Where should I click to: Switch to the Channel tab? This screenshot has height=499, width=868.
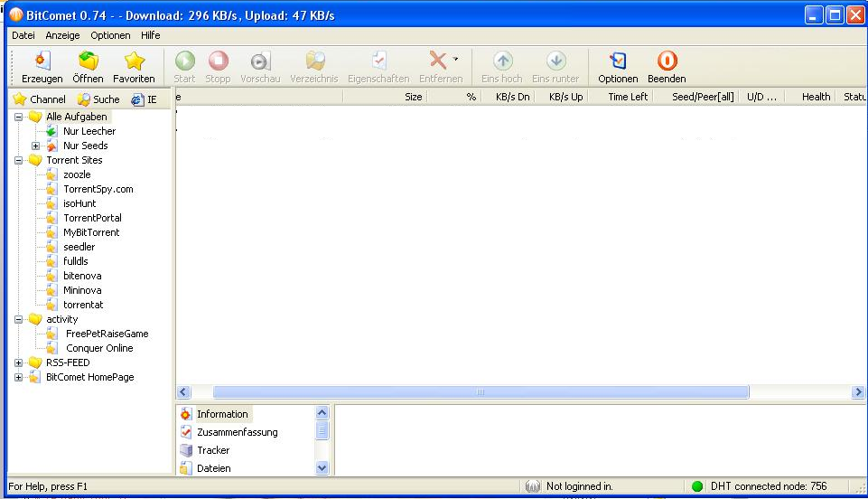[x=40, y=99]
